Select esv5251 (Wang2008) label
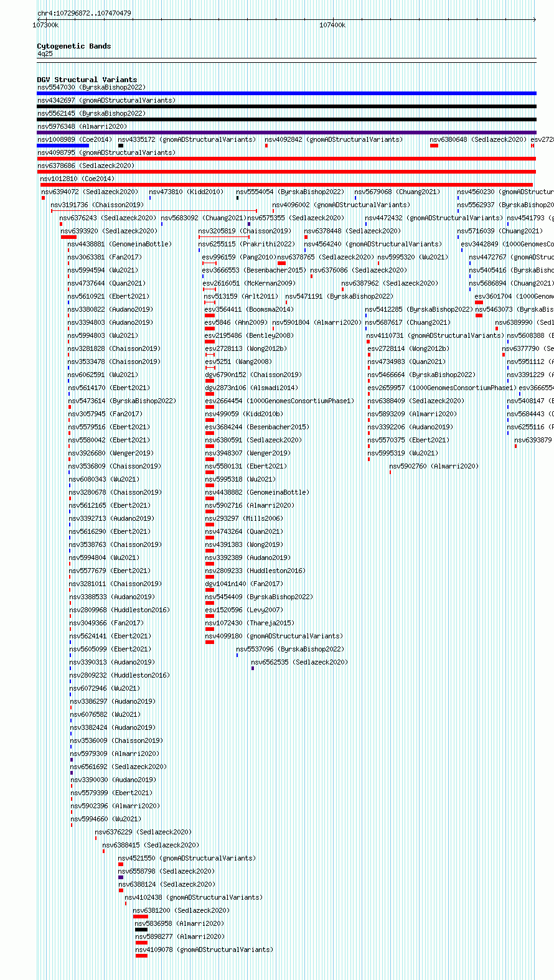This screenshot has height=980, width=554. (x=238, y=362)
